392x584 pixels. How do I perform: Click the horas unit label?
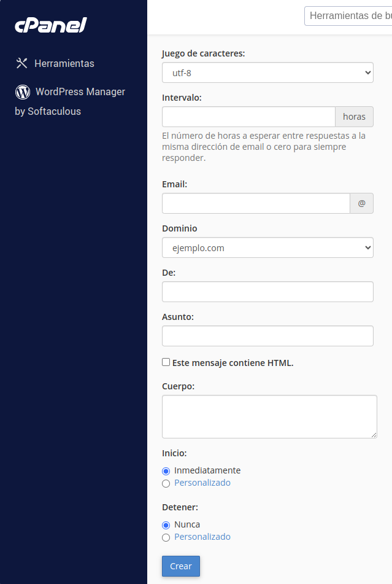pos(354,117)
